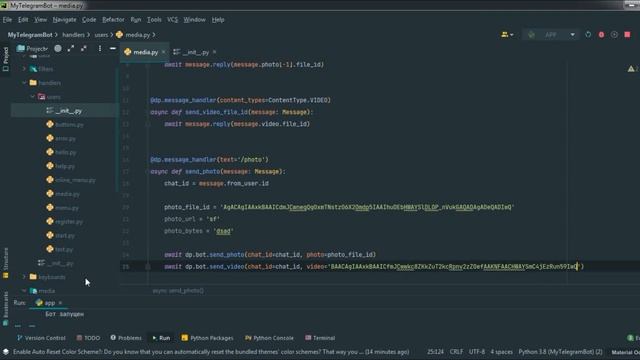Click the editor warnings indicator triangle
Viewport: 640px width, 360px height.
coord(631,69)
